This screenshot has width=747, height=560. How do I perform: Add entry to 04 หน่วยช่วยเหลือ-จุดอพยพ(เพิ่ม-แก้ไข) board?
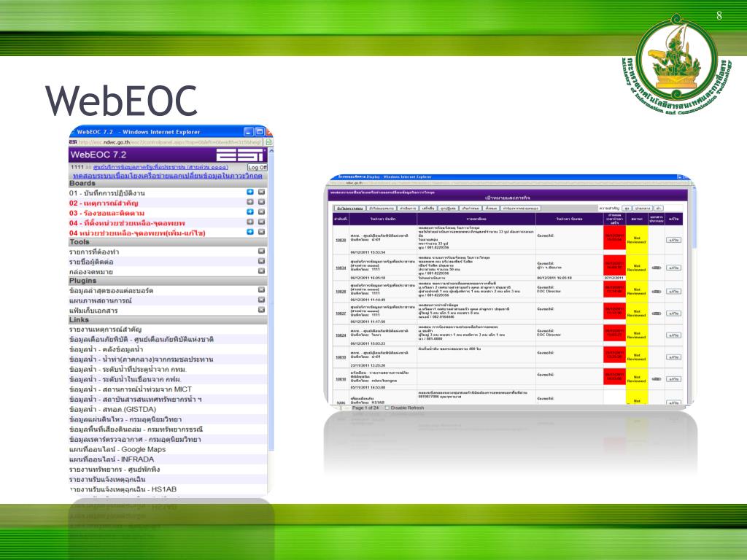click(250, 232)
